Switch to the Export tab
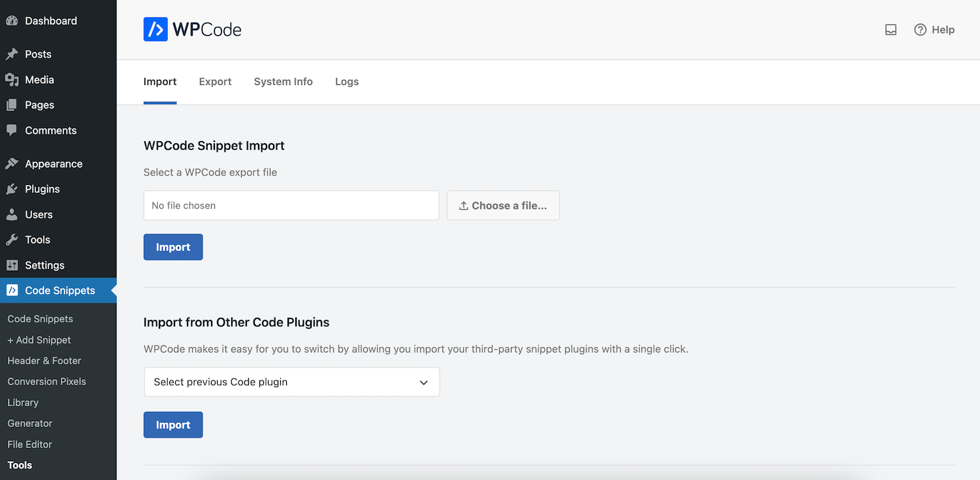Viewport: 980px width, 480px height. tap(215, 82)
